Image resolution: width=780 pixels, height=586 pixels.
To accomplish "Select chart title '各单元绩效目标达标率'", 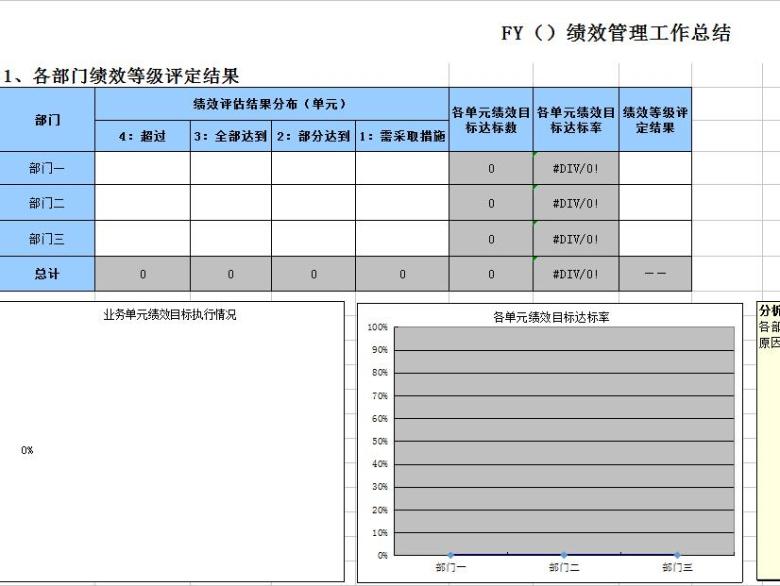I will (x=551, y=317).
